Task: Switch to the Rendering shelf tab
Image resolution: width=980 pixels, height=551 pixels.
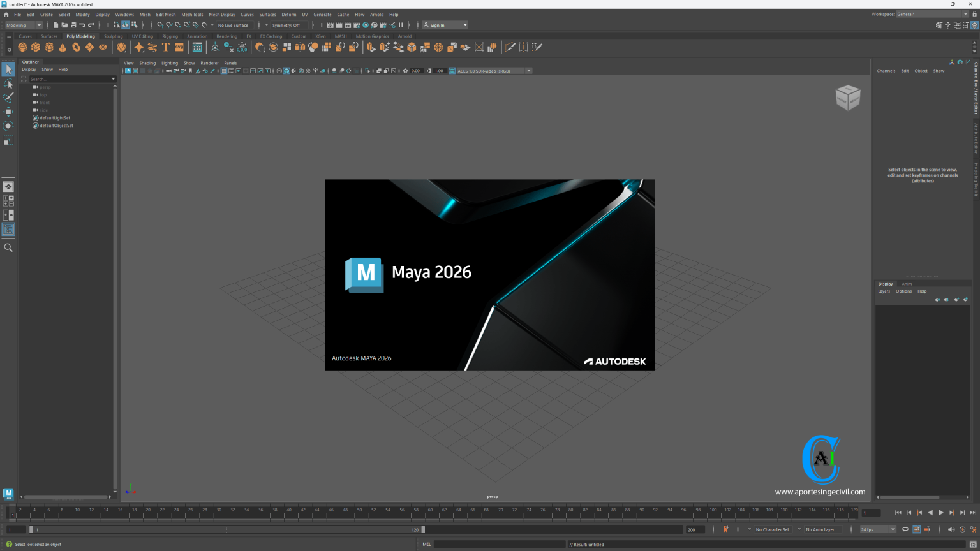Action: 226,36
